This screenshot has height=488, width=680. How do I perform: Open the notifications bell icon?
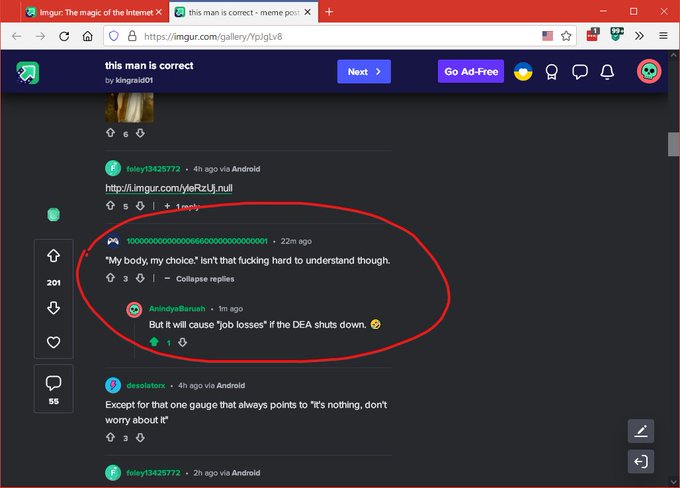(x=607, y=72)
